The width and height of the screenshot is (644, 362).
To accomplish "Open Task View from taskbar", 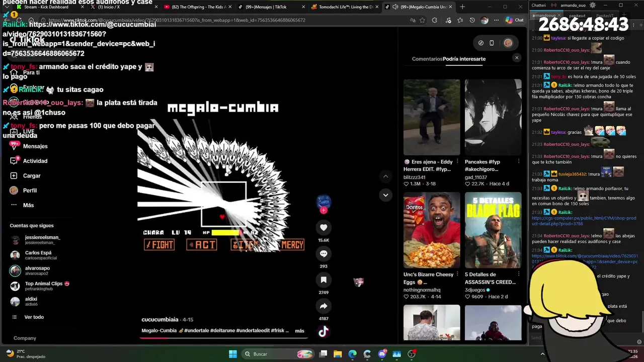I will pyautogui.click(x=324, y=354).
